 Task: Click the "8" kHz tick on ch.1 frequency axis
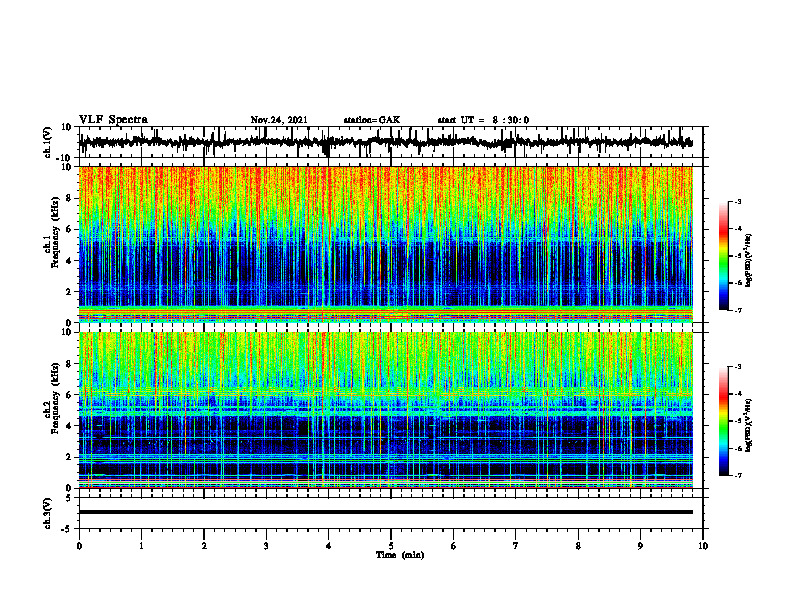coord(69,198)
